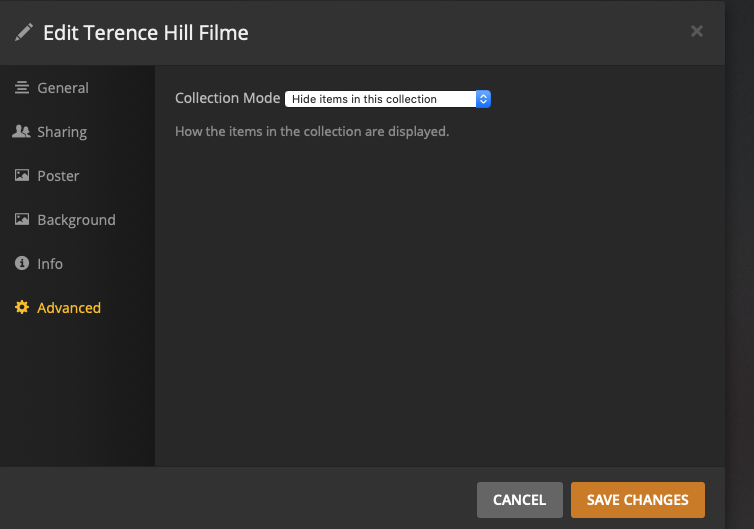The height and width of the screenshot is (529, 754).
Task: Switch to the General tab label
Action: 63,88
